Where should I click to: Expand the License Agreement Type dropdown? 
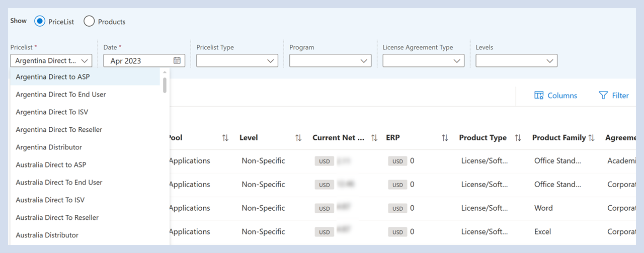(423, 61)
